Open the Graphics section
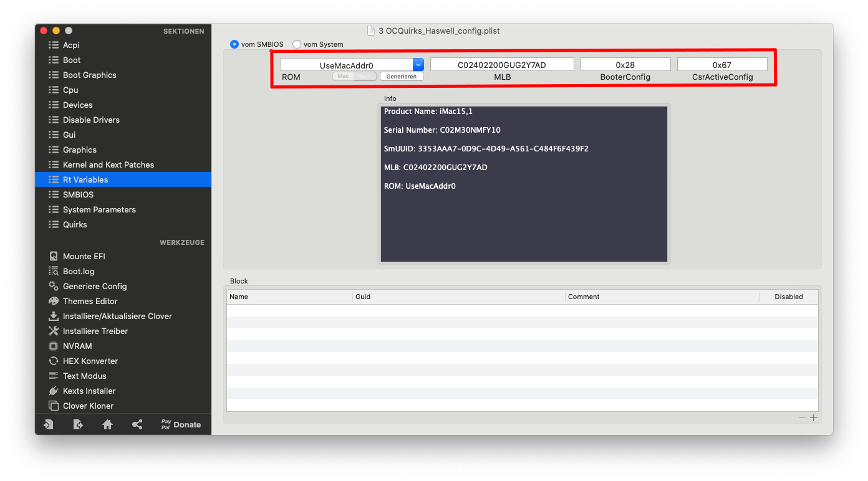The height and width of the screenshot is (481, 868). point(123,150)
